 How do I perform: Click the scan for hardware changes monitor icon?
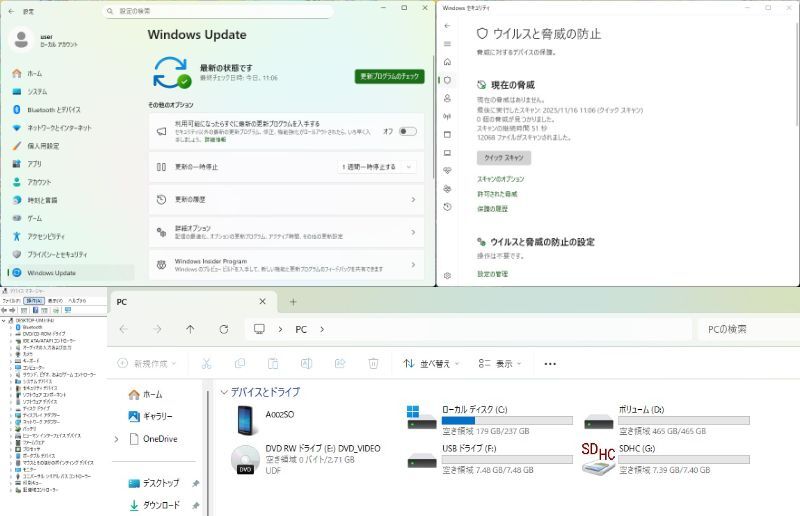(68, 310)
